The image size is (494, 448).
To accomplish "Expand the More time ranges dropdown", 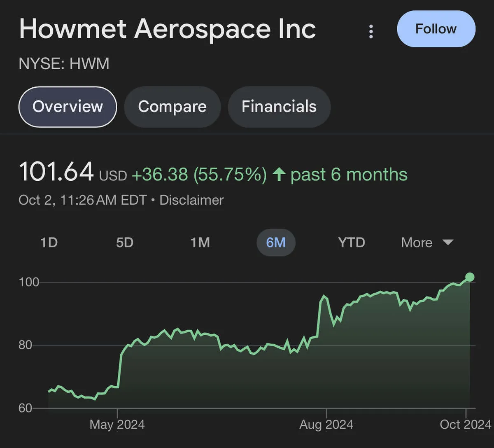I will (x=417, y=243).
